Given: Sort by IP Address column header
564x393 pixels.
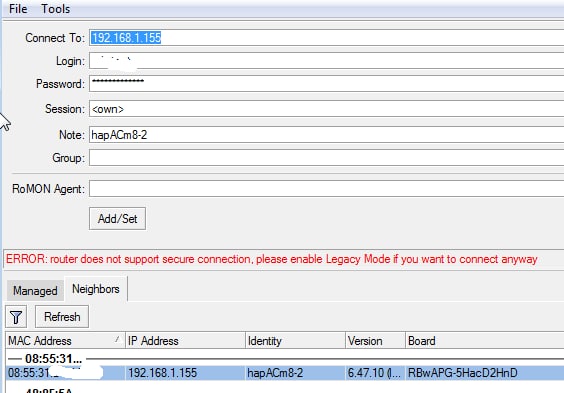Looking at the screenshot, I should pyautogui.click(x=185, y=341).
